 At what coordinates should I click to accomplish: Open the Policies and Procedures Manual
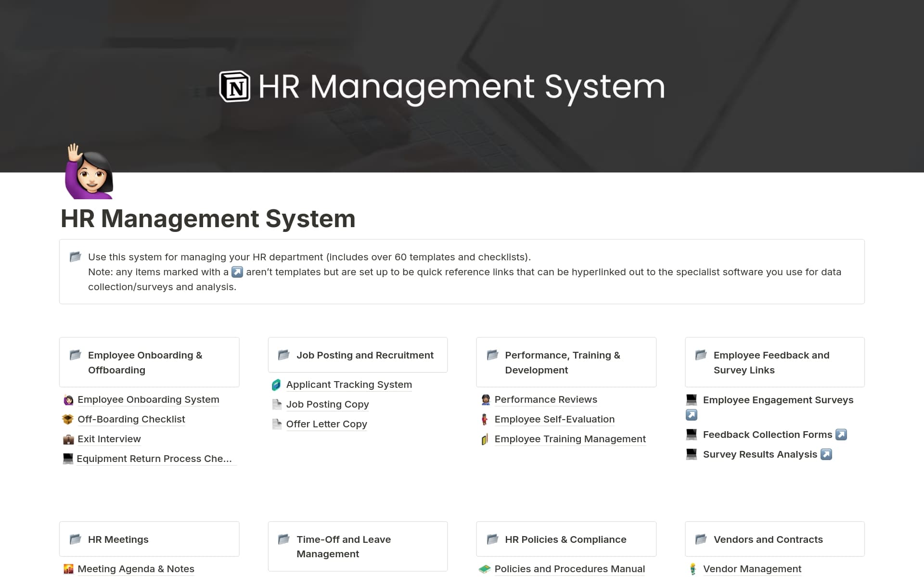point(569,568)
